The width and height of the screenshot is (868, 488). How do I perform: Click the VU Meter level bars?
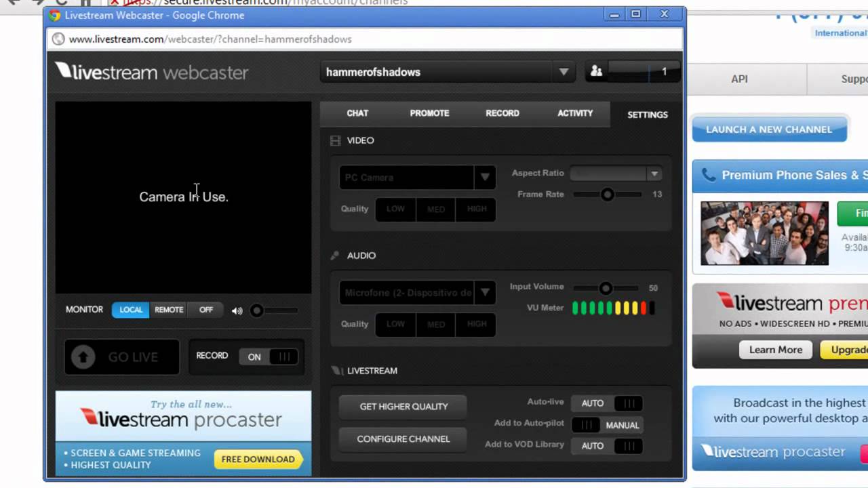point(614,308)
